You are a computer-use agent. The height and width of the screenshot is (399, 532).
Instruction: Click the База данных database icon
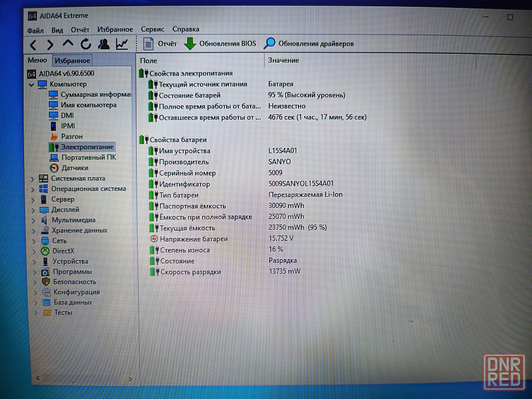[x=46, y=302]
